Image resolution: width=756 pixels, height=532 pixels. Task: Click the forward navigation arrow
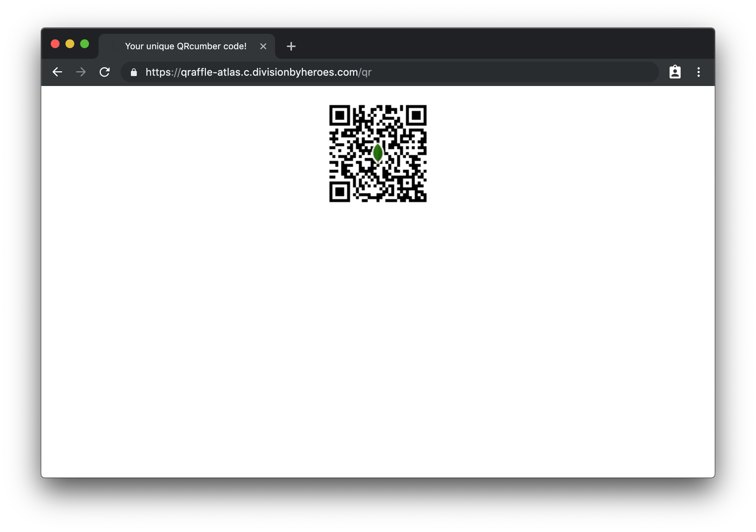pos(81,72)
